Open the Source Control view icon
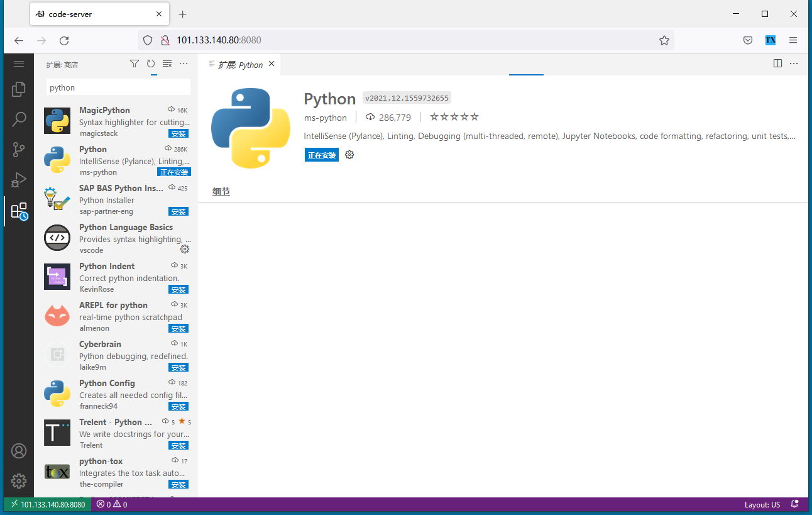This screenshot has height=515, width=812. point(19,150)
